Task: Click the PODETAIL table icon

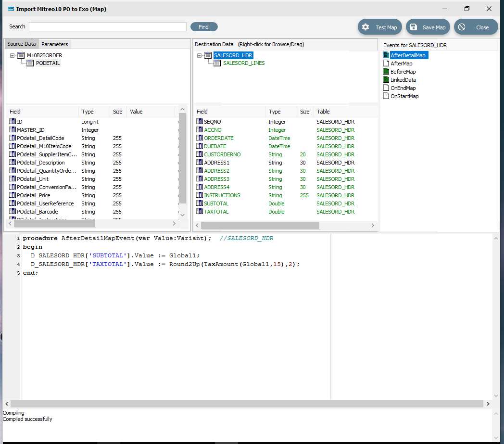Action: (x=30, y=63)
